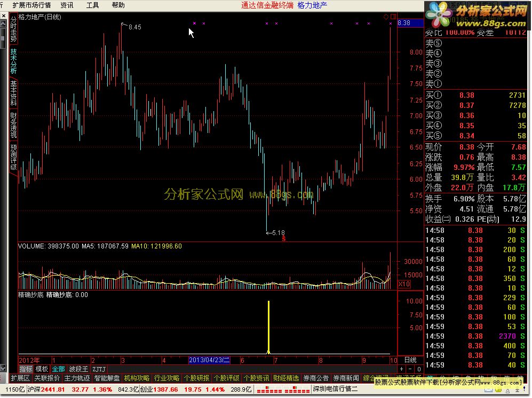Screen dimensions: 532x398
Task: Open the 个股研报 bottom tab
Action: (196, 378)
